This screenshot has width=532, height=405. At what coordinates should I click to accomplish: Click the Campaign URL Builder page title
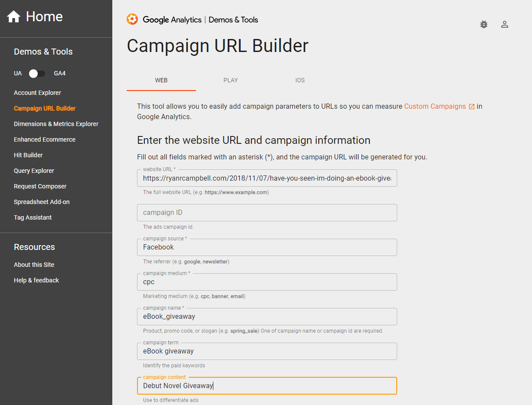218,46
